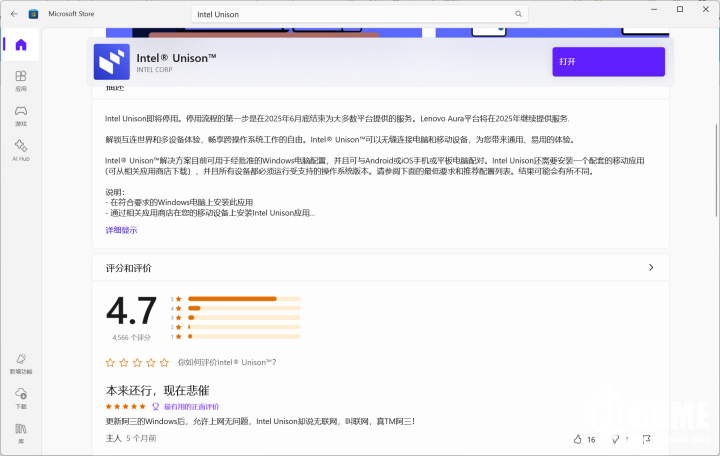Open the Home tab in sidebar

pos(21,45)
